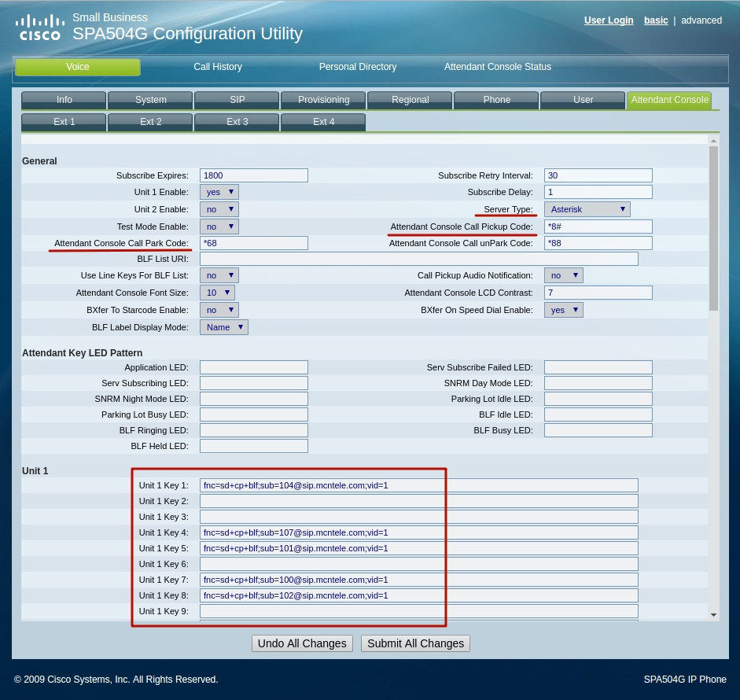Open the Ext 4 tab
Image resolution: width=740 pixels, height=700 pixels.
pyautogui.click(x=323, y=122)
